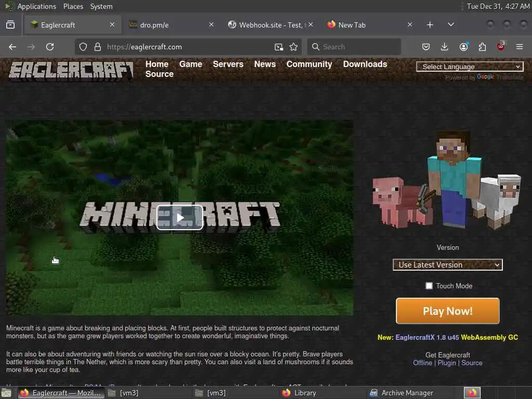Open the Firefox account icon

pos(463,47)
